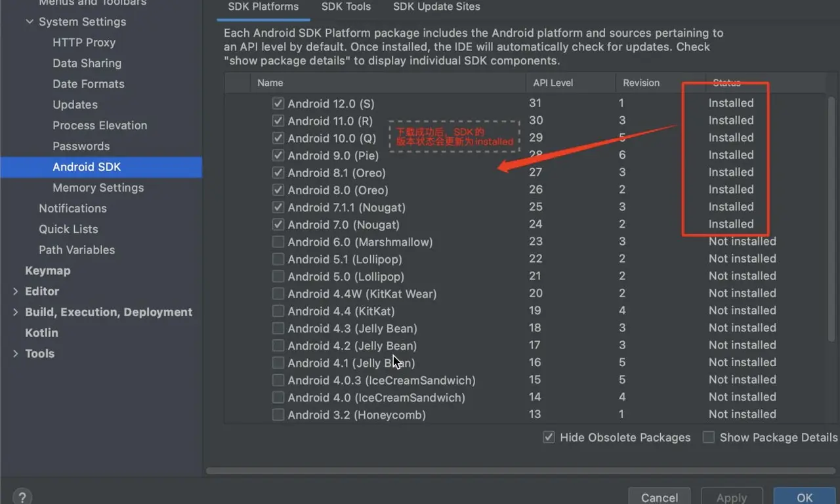Click the Apply button

point(732,496)
